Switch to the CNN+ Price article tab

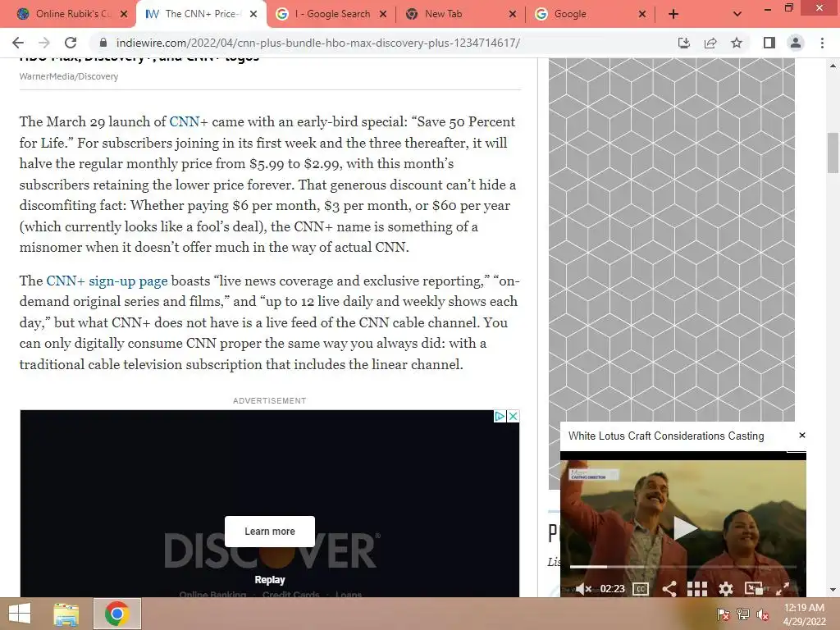202,14
